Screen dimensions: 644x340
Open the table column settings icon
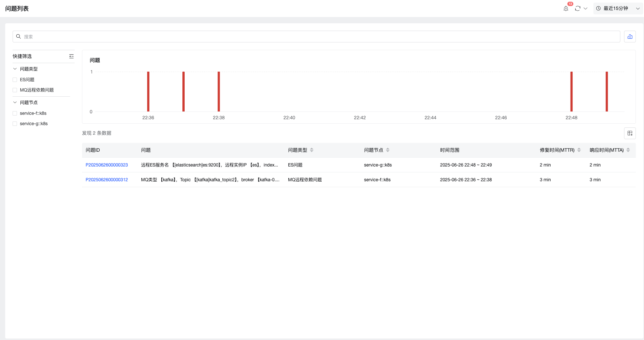(x=630, y=133)
